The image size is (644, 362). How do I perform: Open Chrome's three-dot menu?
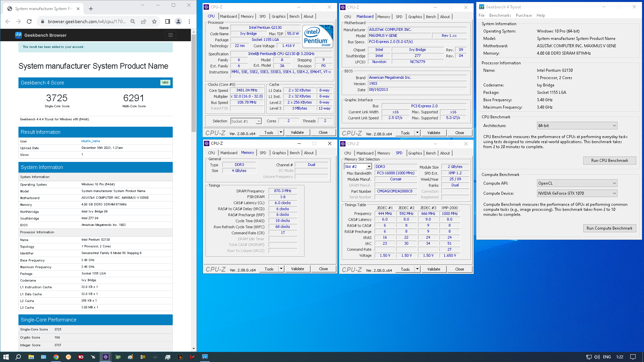click(x=189, y=21)
